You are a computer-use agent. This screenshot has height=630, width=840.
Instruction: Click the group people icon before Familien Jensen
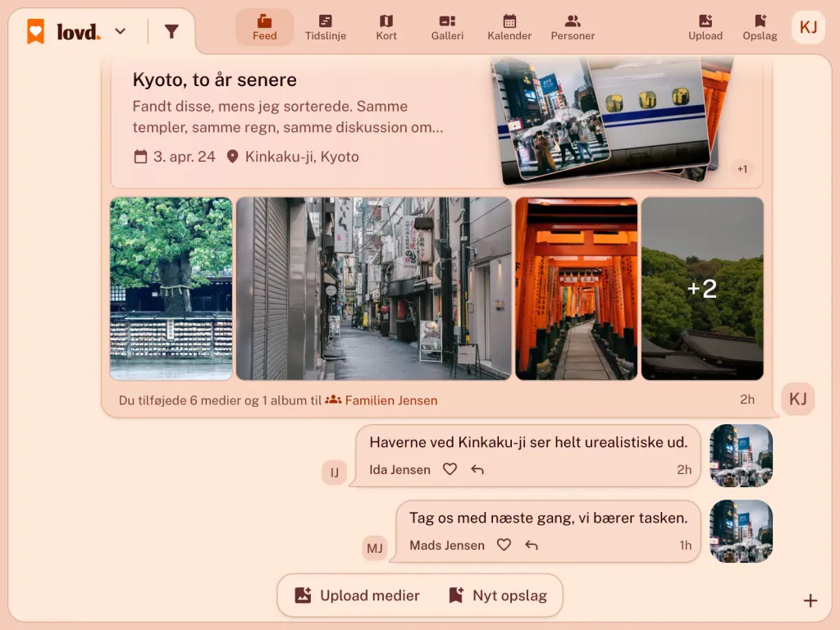click(x=333, y=400)
